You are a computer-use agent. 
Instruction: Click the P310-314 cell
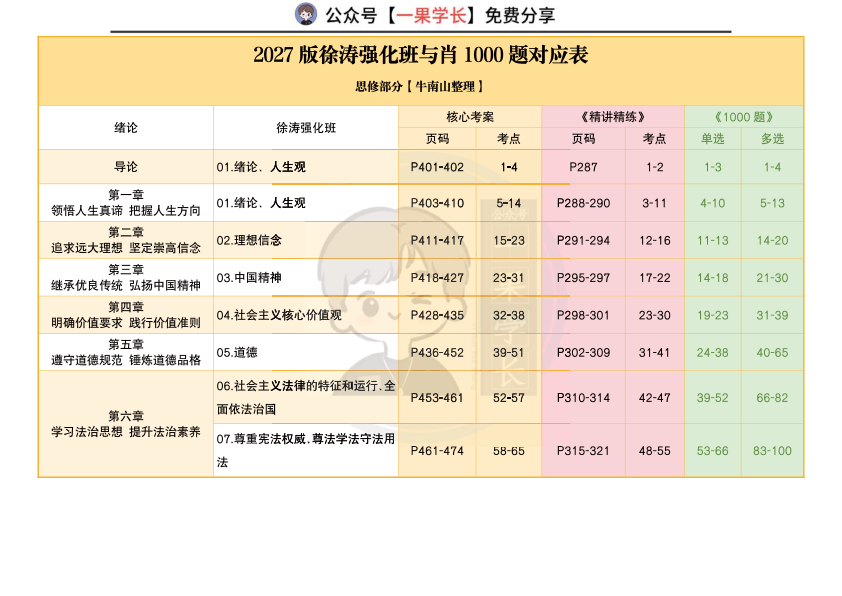coord(583,398)
